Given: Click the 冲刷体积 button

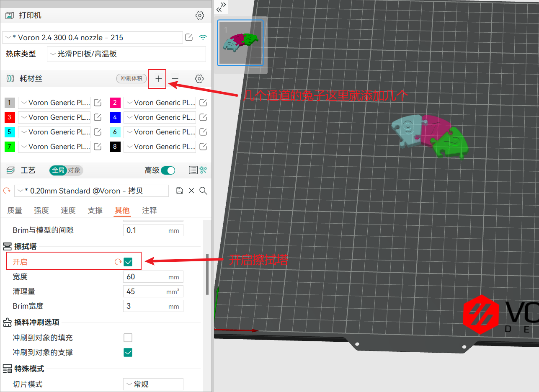Looking at the screenshot, I should 132,78.
